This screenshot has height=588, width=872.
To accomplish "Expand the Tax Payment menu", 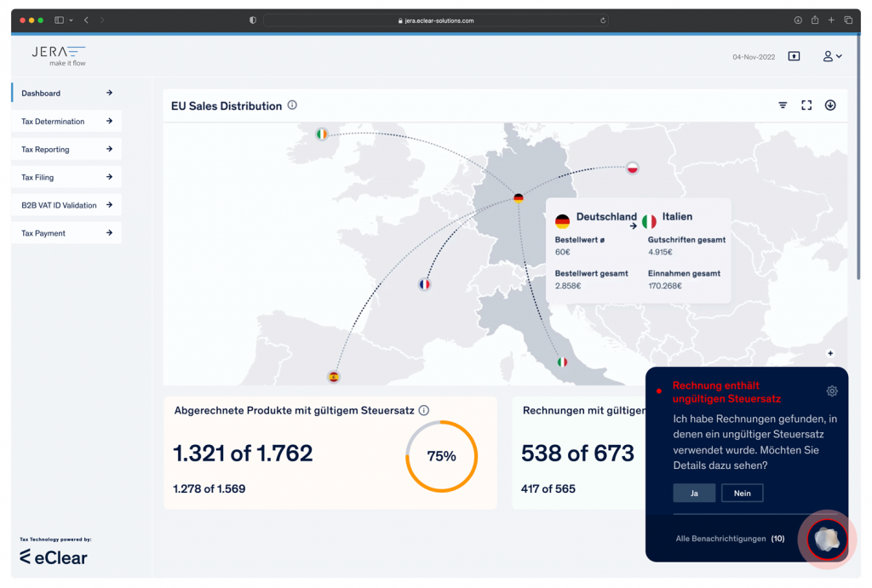I will [x=66, y=232].
